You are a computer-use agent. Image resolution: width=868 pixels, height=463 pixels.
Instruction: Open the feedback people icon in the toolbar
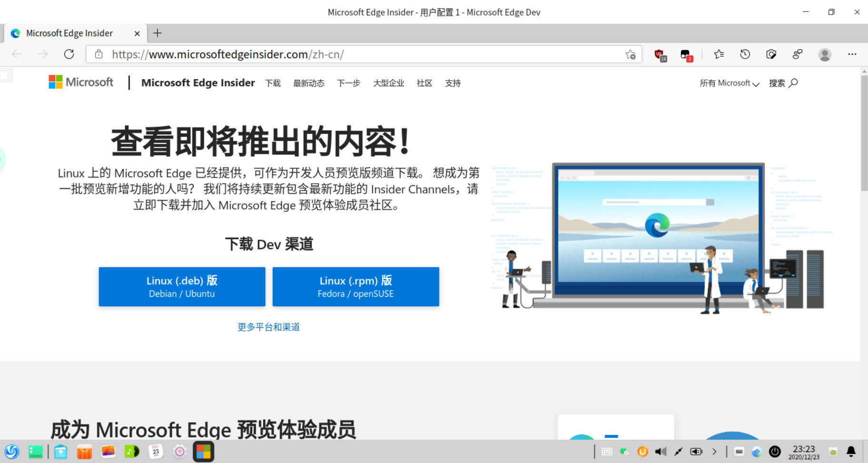798,54
